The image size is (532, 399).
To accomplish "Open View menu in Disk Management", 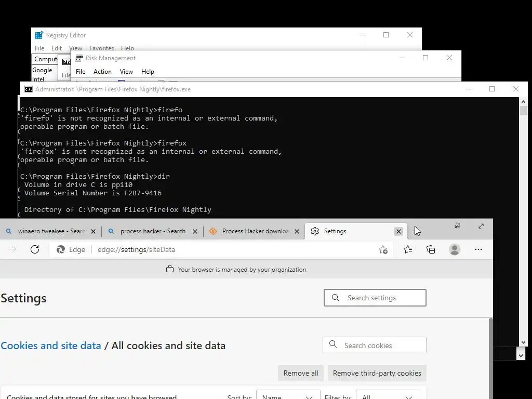I will [126, 72].
